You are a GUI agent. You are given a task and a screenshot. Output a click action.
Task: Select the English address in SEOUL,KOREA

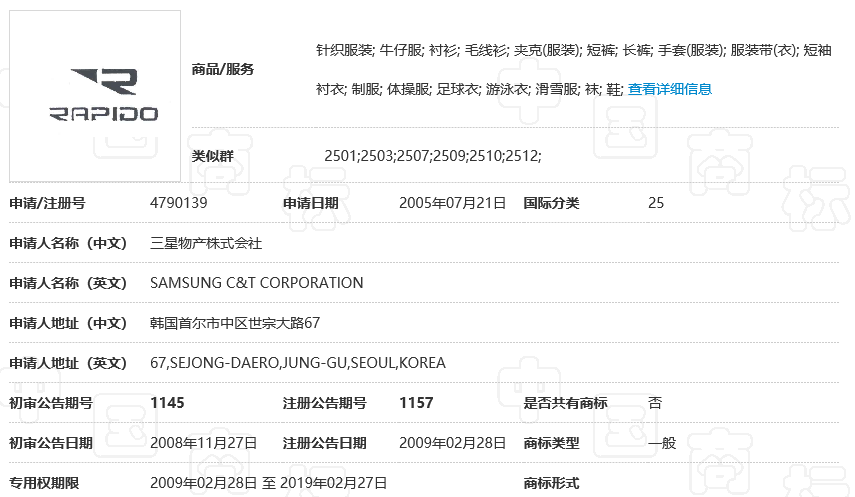tap(297, 363)
